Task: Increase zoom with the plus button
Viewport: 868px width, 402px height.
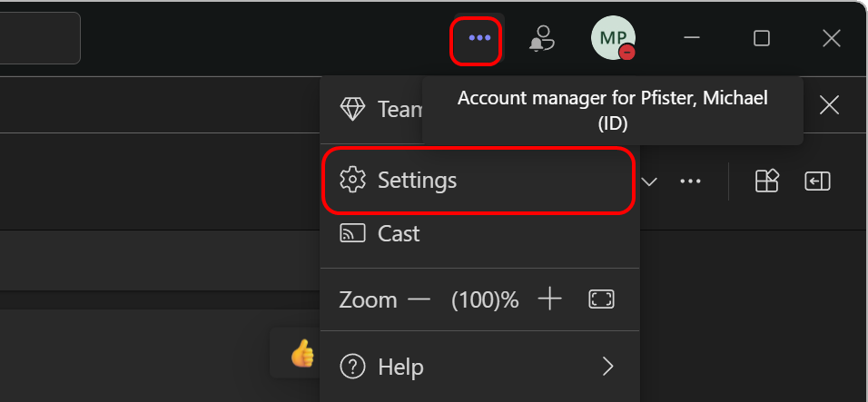Action: (549, 299)
